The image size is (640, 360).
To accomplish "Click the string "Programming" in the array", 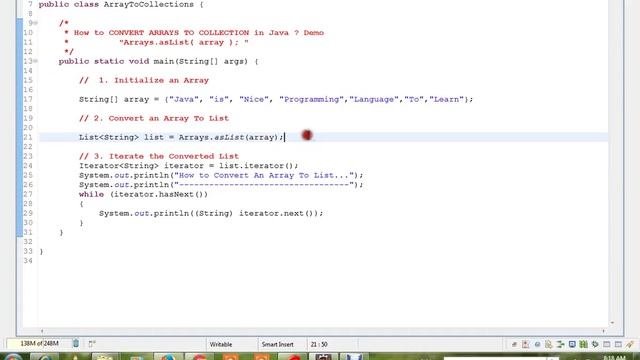I will (x=311, y=99).
